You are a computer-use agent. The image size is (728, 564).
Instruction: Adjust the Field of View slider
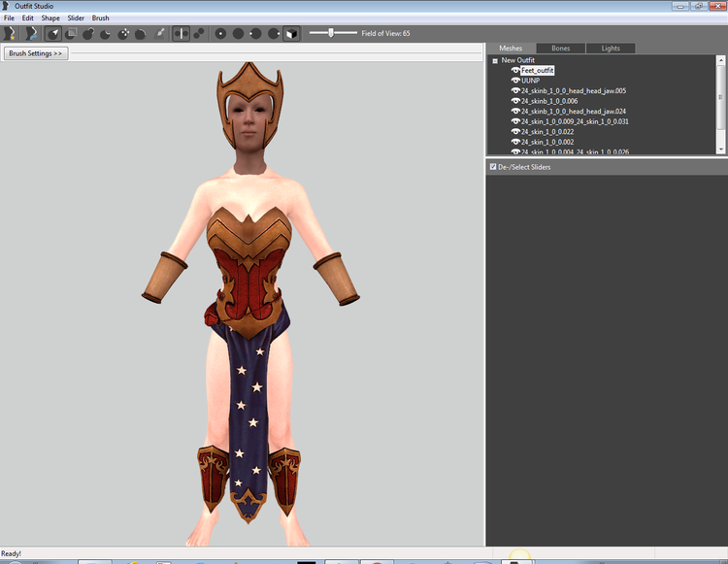pyautogui.click(x=333, y=33)
